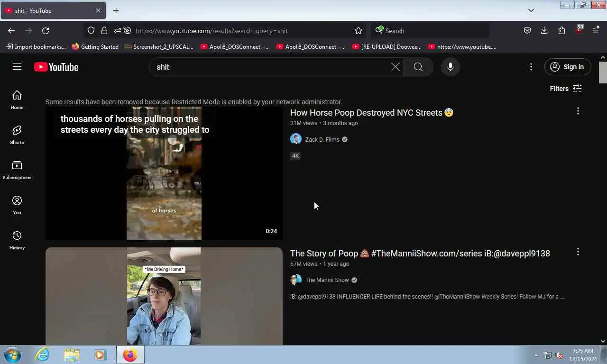Open the tracking protection shield icon
This screenshot has height=364, width=607.
(91, 30)
